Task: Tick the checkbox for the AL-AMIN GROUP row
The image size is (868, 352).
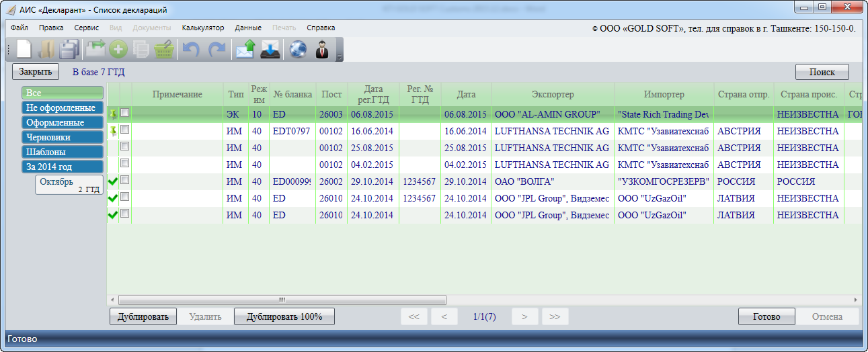Action: coord(125,114)
